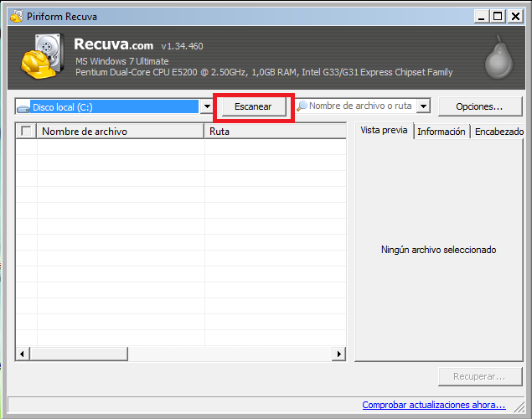The width and height of the screenshot is (532, 419).
Task: Select the Encabezado tab
Action: tap(498, 132)
